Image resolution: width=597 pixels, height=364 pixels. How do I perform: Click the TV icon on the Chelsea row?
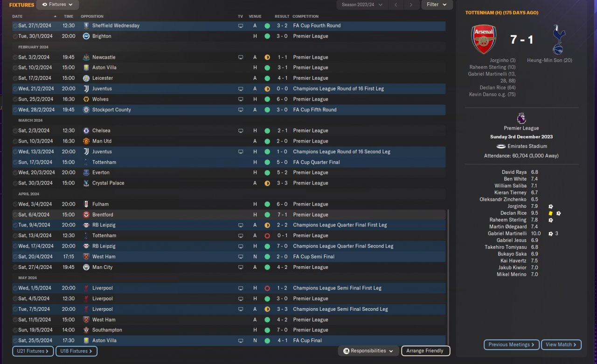pos(241,131)
